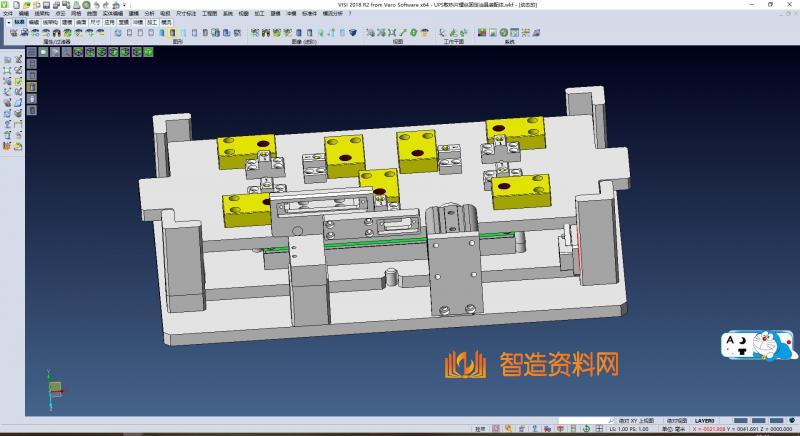Click last umbrella filter icon in 属性/过滤器 group
Image resolution: width=800 pixels, height=436 pixels.
(x=101, y=33)
